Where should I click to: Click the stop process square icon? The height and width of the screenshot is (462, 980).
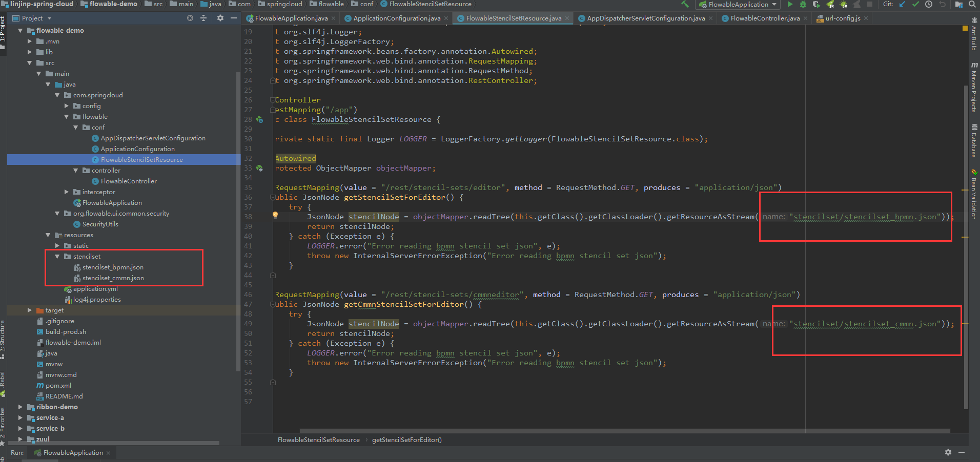pyautogui.click(x=870, y=4)
